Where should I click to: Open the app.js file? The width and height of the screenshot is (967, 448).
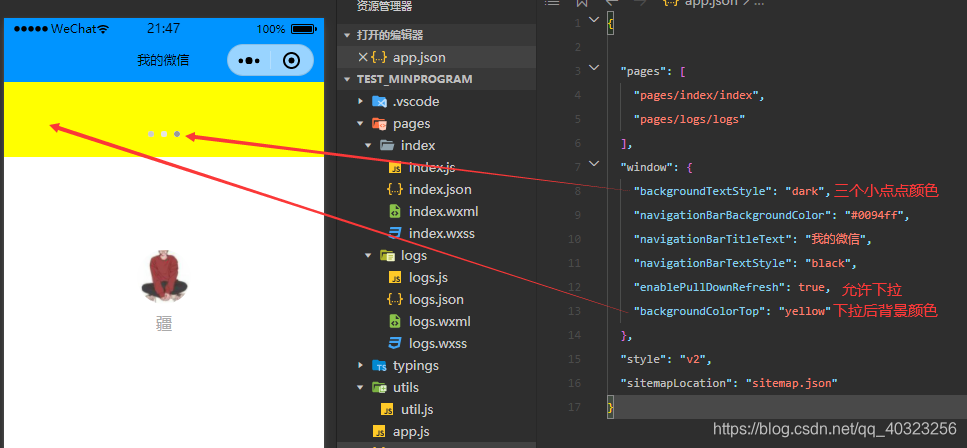(411, 431)
